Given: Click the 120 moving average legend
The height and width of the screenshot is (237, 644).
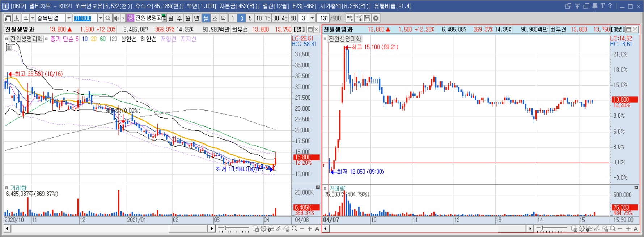Looking at the screenshot, I should [x=113, y=39].
